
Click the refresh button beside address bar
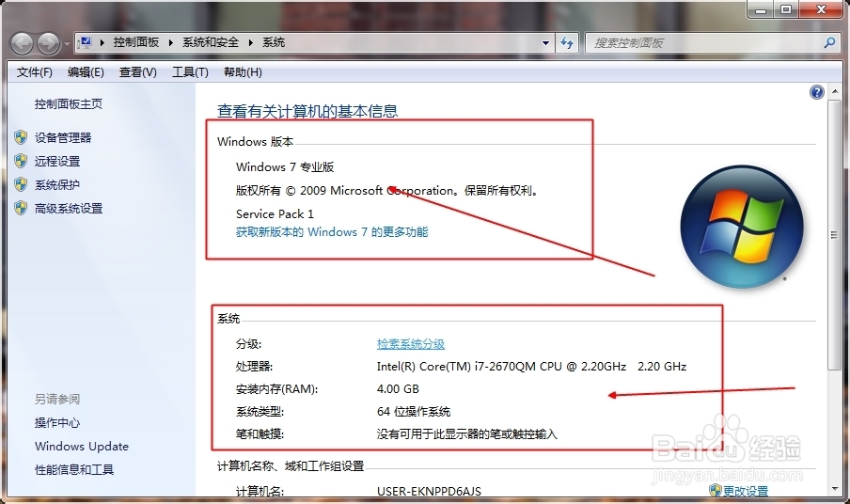pos(567,43)
